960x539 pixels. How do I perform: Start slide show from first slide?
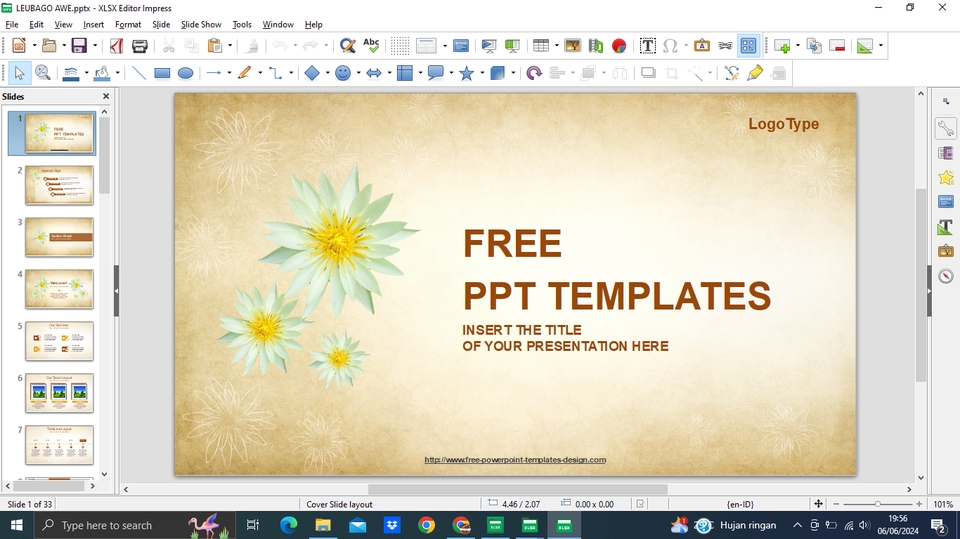click(x=489, y=46)
